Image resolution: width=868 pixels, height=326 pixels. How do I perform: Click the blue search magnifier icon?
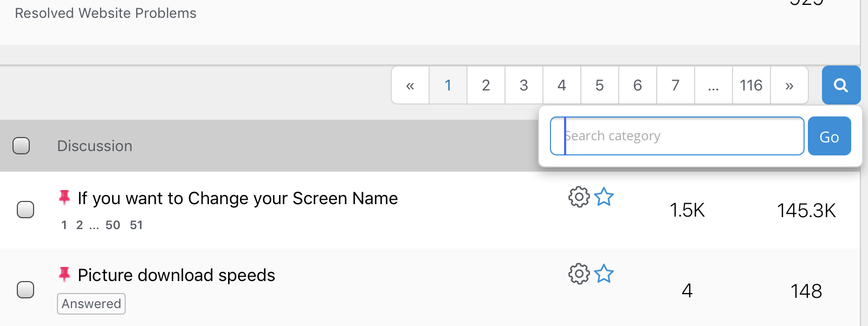[841, 85]
